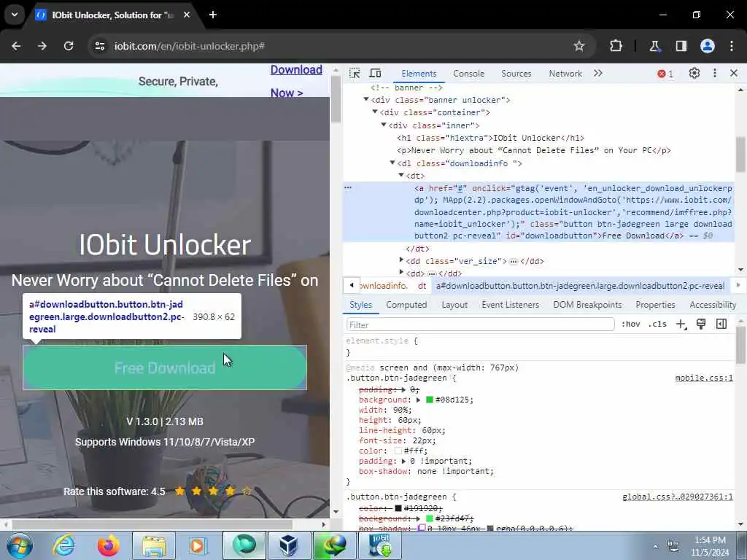
Task: Activate the DevTools inspect element picker
Action: [355, 74]
